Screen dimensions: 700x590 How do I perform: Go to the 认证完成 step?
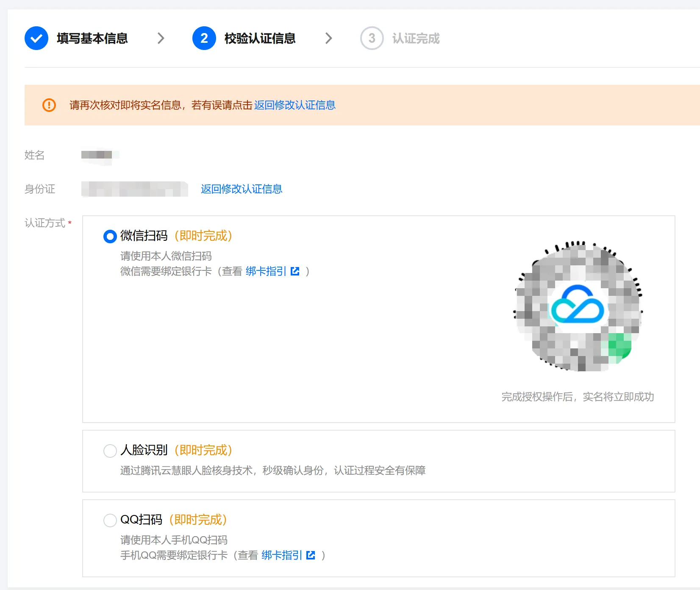tap(416, 38)
